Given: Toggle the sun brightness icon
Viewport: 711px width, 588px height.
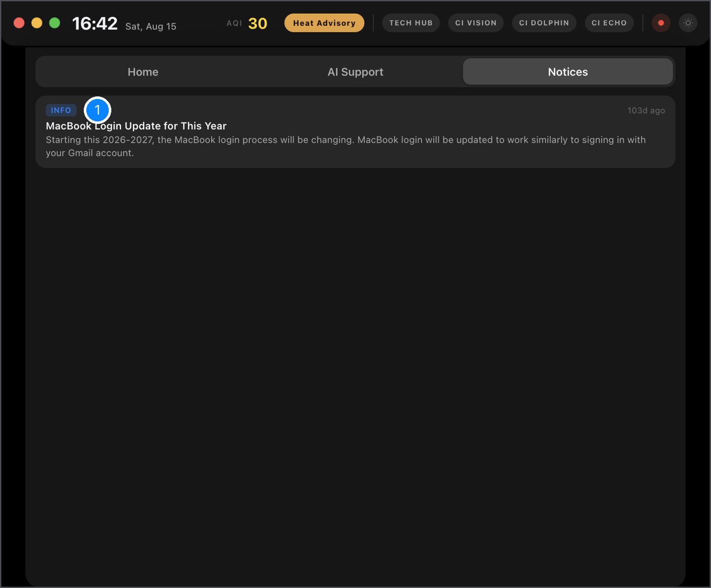Looking at the screenshot, I should (688, 23).
